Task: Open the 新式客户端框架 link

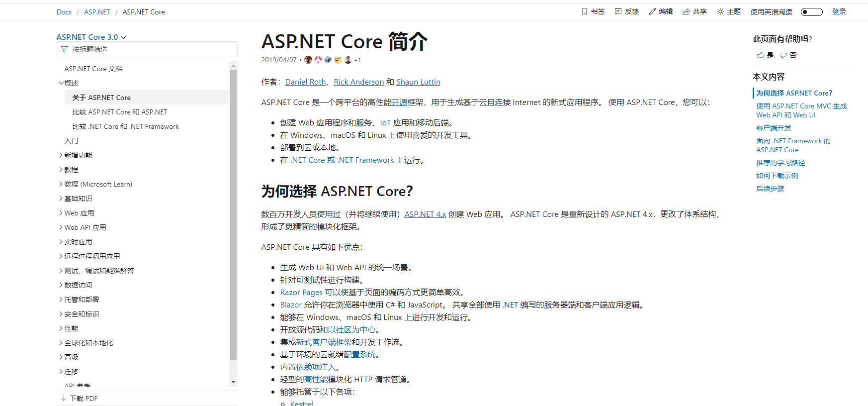Action: [x=324, y=342]
